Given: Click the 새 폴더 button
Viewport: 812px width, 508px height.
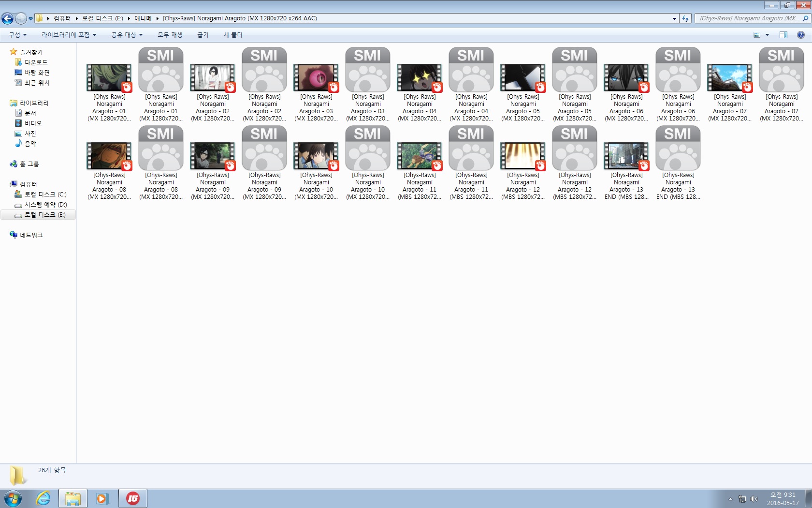Looking at the screenshot, I should coord(233,35).
